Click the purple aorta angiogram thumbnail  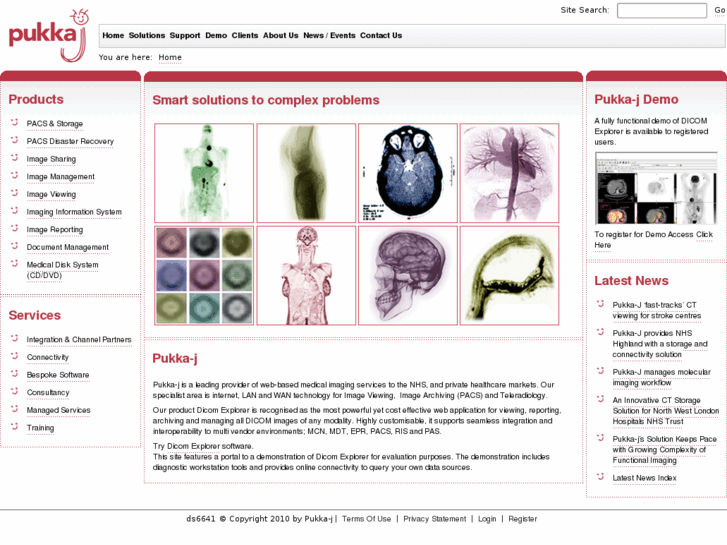pyautogui.click(x=510, y=173)
